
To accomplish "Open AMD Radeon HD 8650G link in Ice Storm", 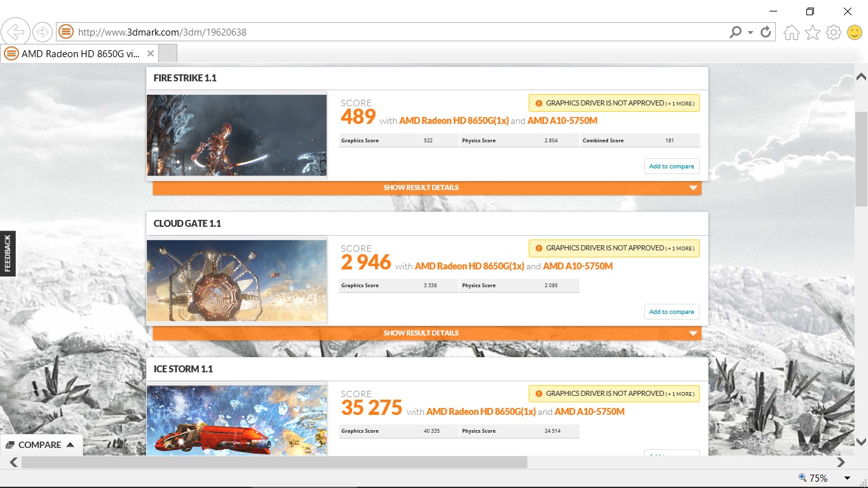I will (x=481, y=412).
